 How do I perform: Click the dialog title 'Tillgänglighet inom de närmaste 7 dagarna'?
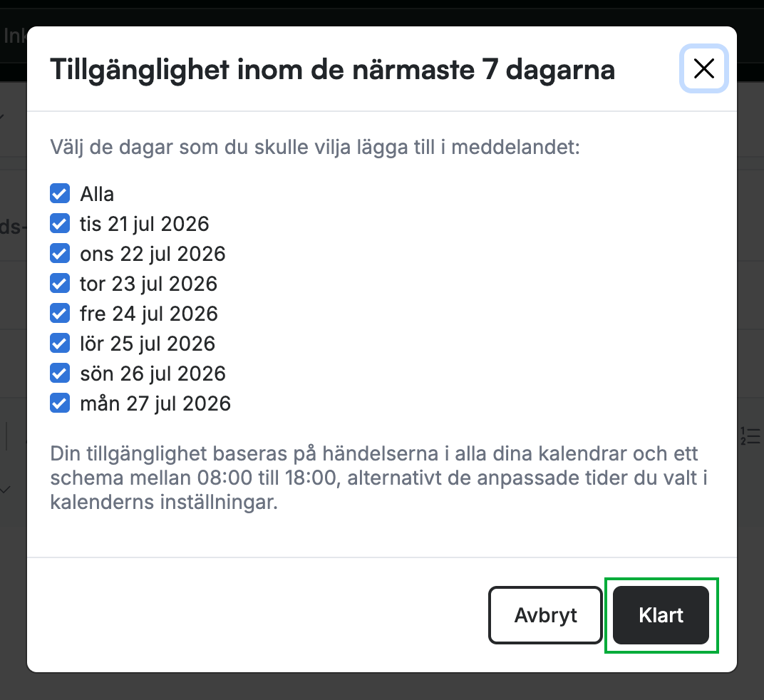[x=332, y=70]
